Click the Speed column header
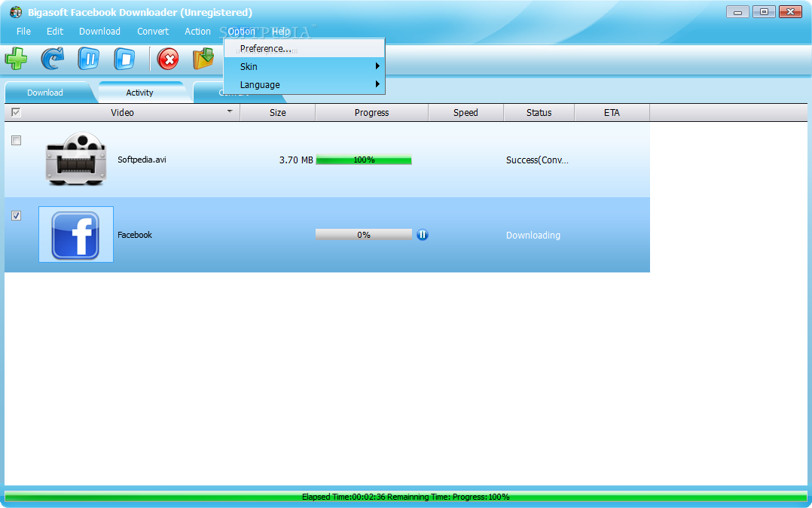The image size is (812, 508). pos(466,112)
